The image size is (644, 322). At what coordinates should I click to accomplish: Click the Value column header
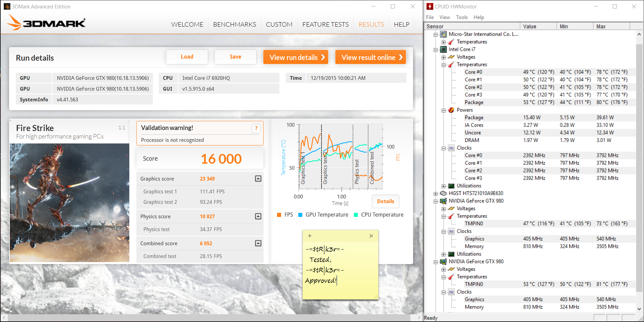point(538,26)
